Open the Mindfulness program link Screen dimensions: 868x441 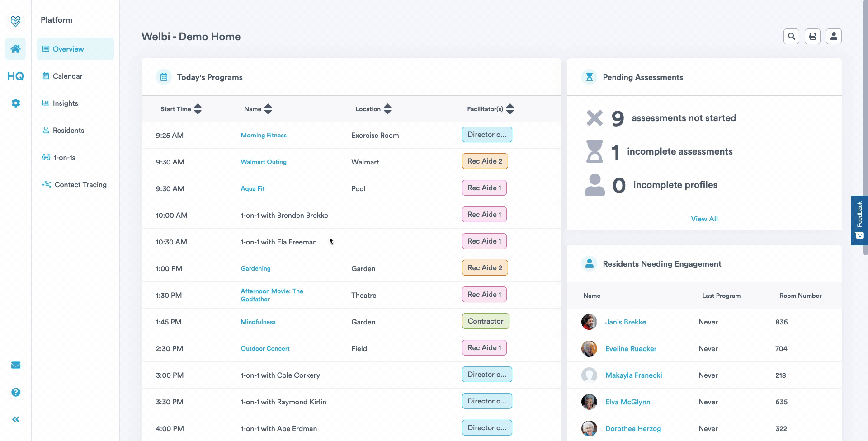(x=258, y=322)
